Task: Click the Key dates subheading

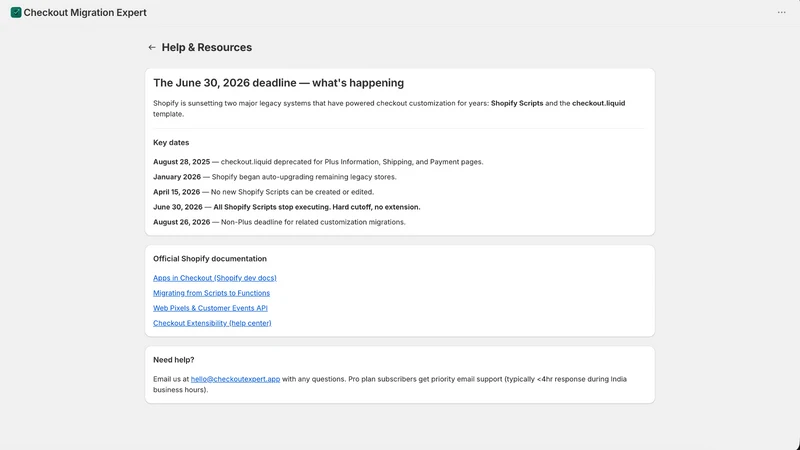Action: click(x=171, y=142)
